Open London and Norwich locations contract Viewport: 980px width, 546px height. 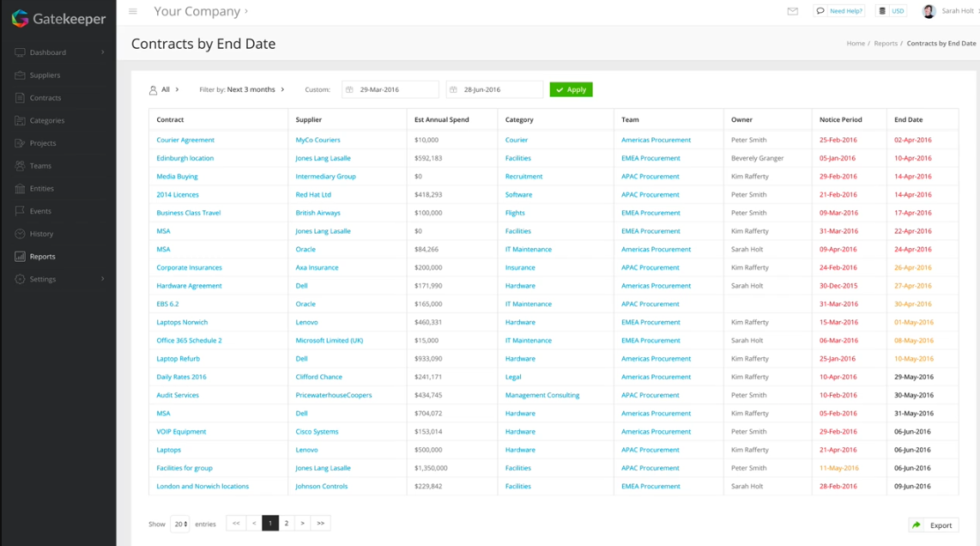pos(203,486)
